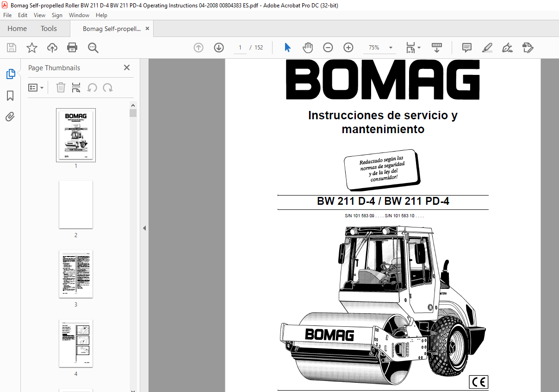Click the '152' total page count
559x392 pixels.
pyautogui.click(x=259, y=48)
